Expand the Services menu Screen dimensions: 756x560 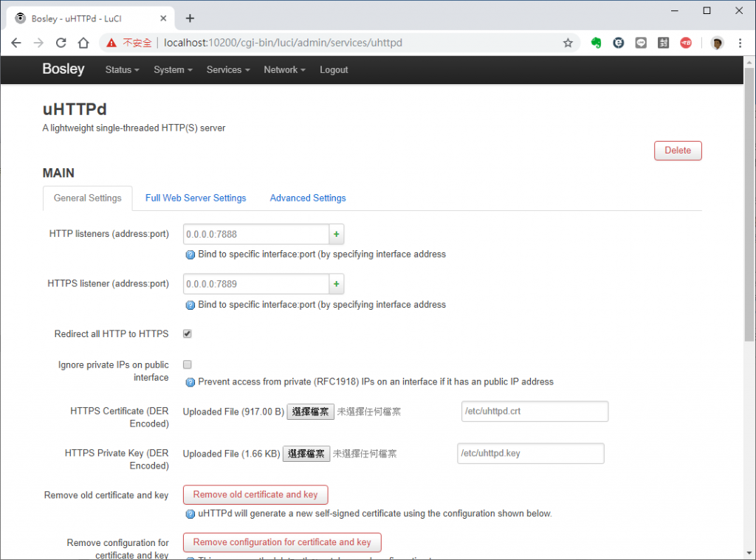pos(228,70)
